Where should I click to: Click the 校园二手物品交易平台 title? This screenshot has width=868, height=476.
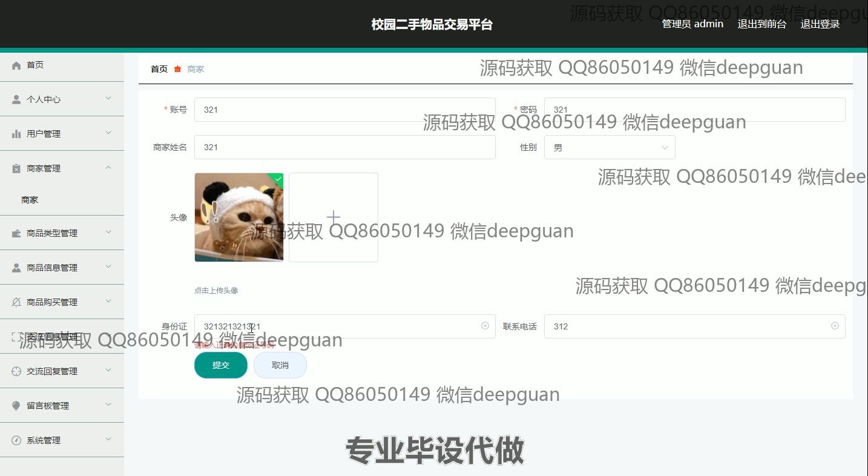(432, 24)
